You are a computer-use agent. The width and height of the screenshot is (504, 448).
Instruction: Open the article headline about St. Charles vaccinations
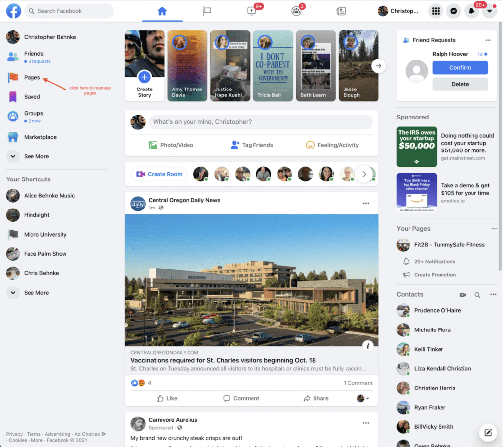[223, 360]
